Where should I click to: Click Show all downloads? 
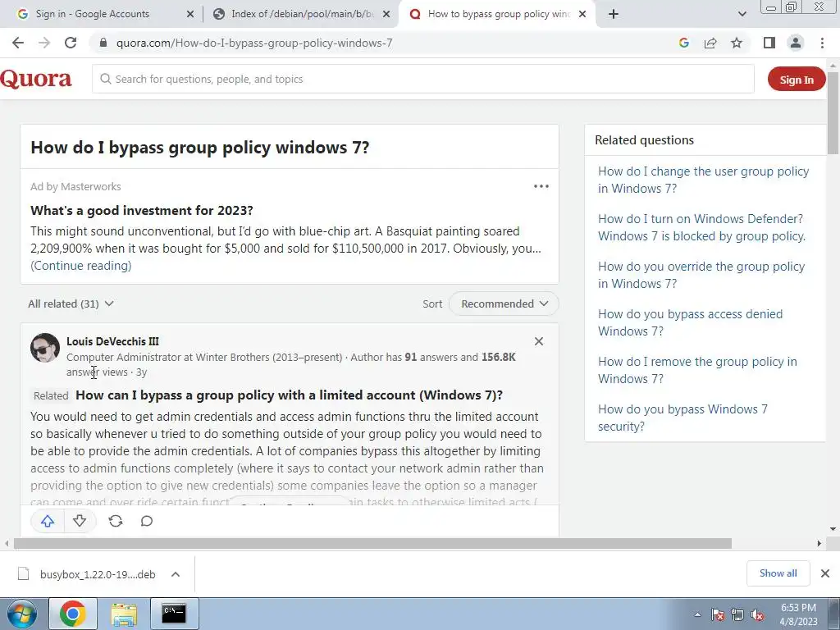click(x=778, y=573)
